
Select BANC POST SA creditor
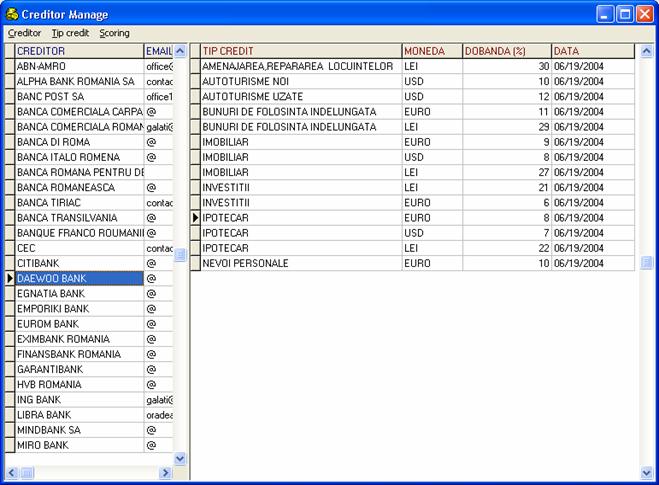click(79, 97)
